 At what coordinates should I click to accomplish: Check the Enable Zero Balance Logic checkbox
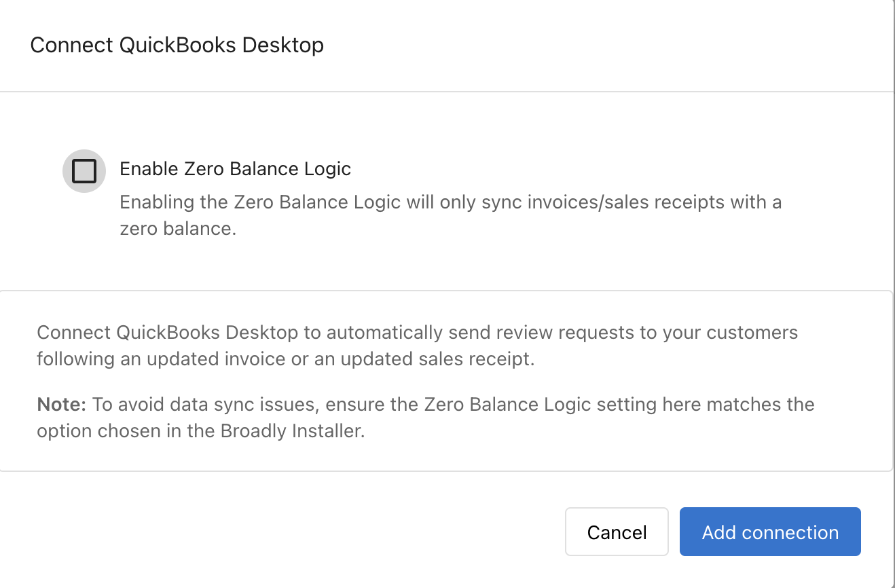(84, 171)
